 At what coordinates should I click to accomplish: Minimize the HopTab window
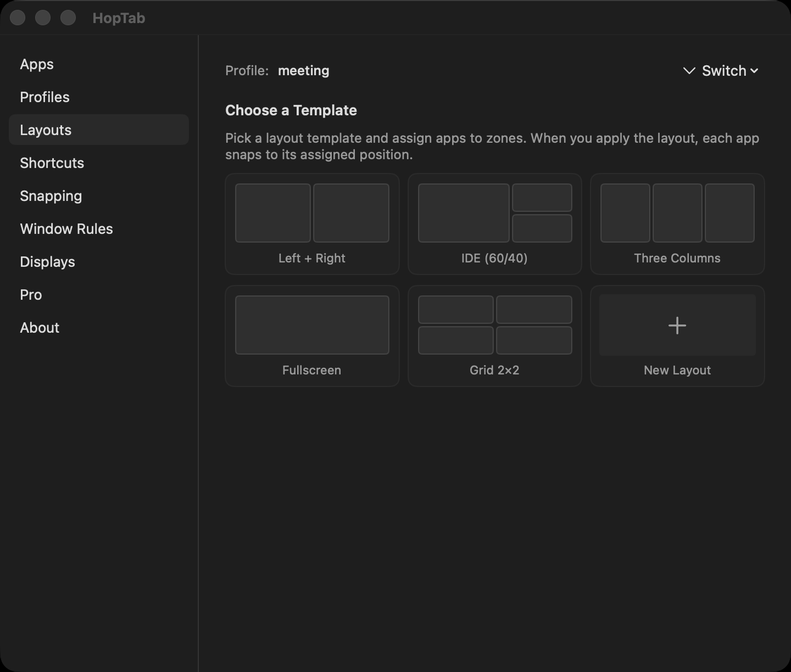43,18
